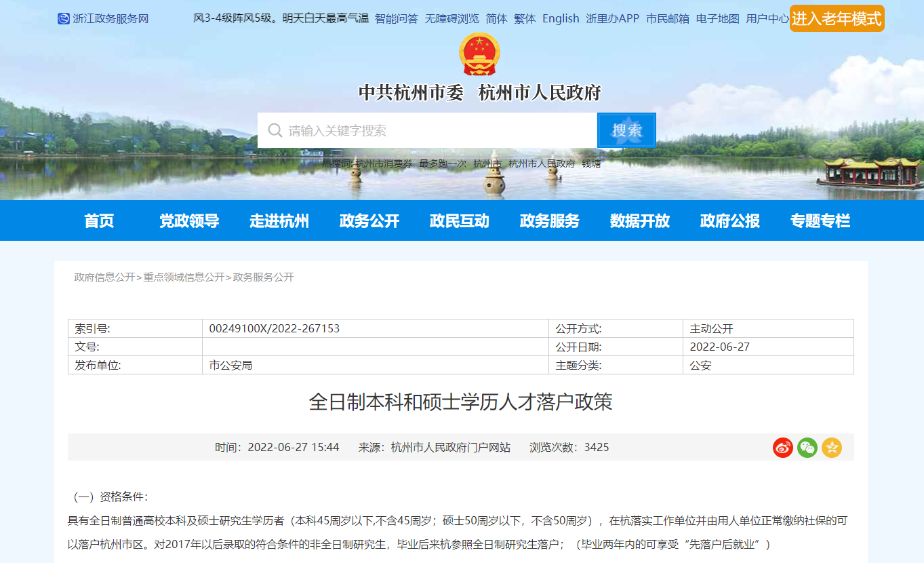924x563 pixels.
Task: Share article to Weibo
Action: coord(783,448)
